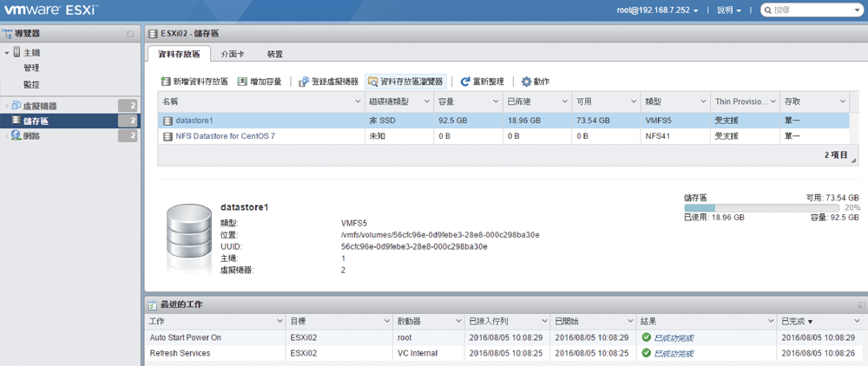
Task: Click the Refresh (重新整理) icon
Action: [x=465, y=82]
